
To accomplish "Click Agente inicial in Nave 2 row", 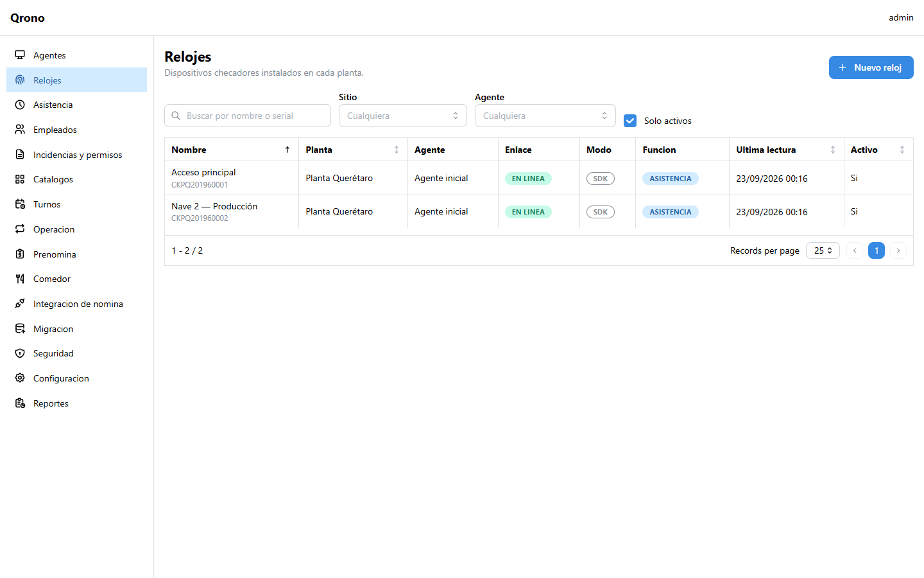I will click(x=441, y=211).
